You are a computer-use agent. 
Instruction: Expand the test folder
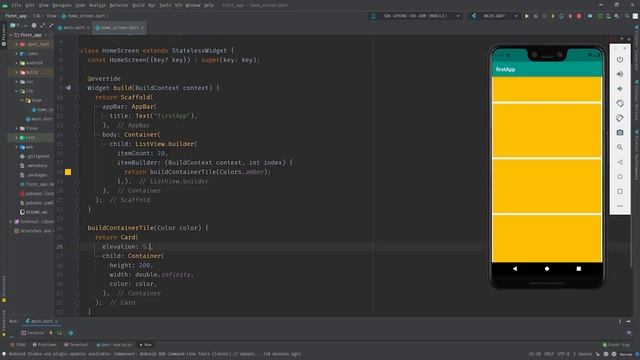click(x=17, y=138)
